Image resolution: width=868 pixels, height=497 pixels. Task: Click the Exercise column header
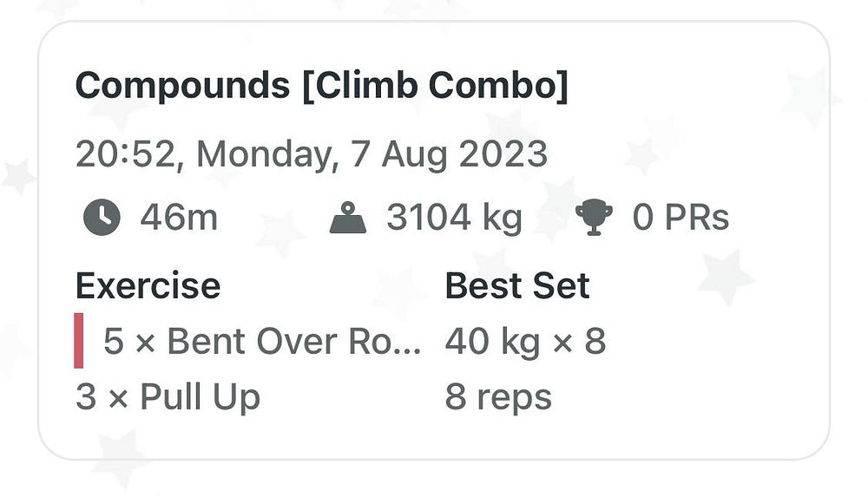[148, 285]
